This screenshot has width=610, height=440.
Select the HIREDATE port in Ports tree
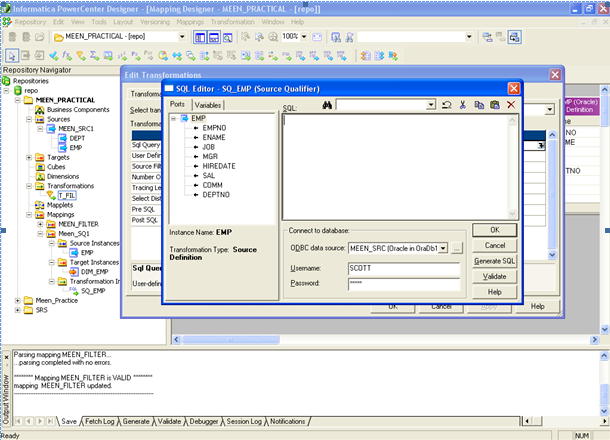219,166
